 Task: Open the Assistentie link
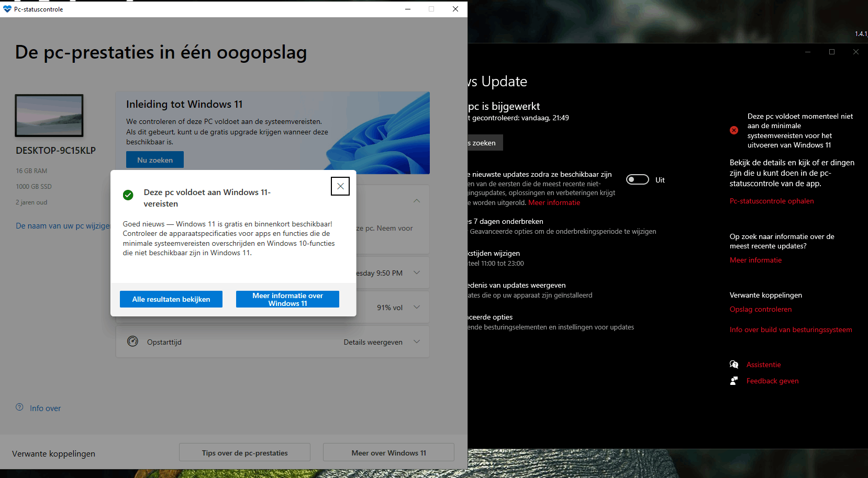(763, 365)
